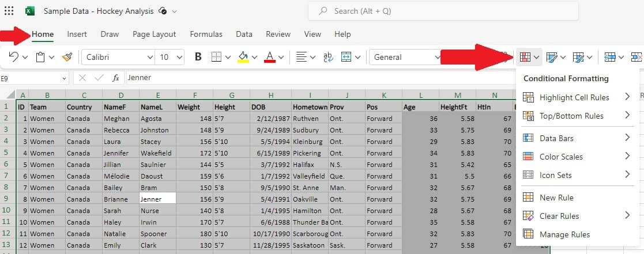Viewport: 644px width, 254px height.
Task: Open paste options dropdown arrow
Action: tap(51, 58)
